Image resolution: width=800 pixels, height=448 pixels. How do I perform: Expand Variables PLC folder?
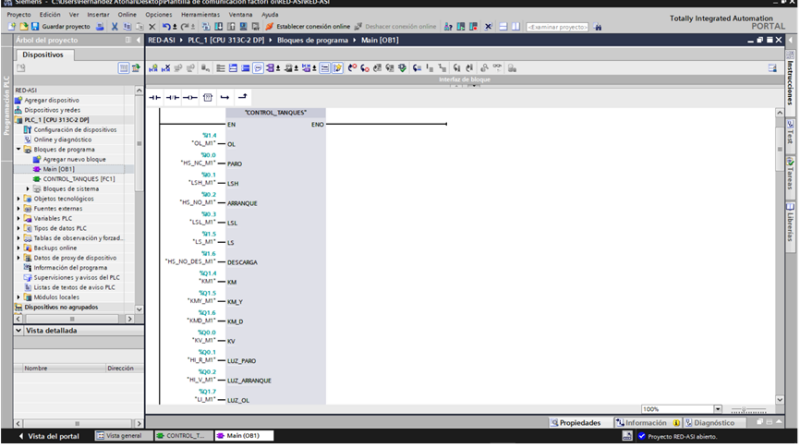pos(19,218)
